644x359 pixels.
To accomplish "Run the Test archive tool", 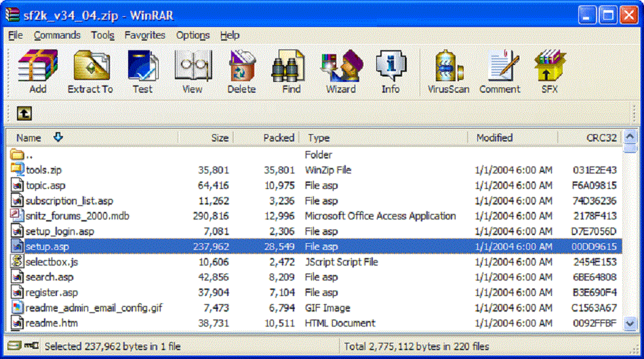I will (142, 71).
